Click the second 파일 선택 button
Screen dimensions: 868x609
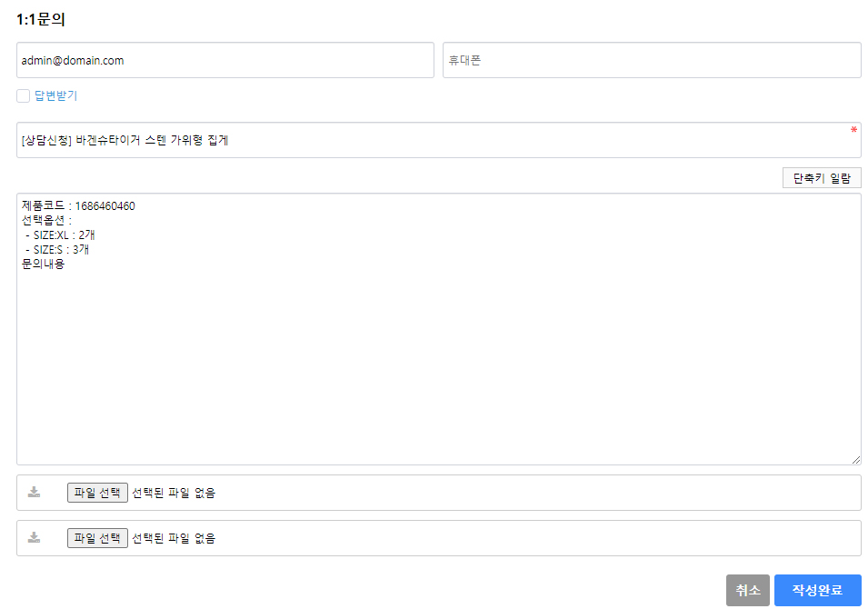pyautogui.click(x=97, y=537)
